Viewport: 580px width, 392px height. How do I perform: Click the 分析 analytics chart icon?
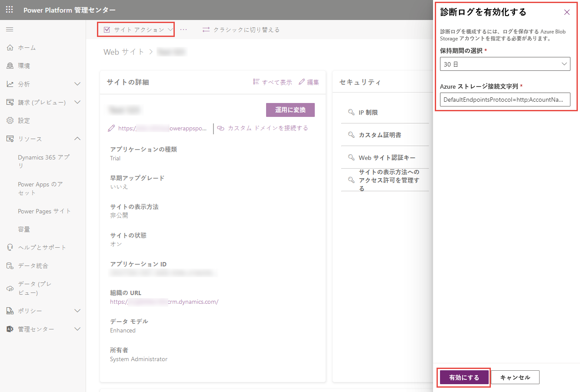coord(10,84)
